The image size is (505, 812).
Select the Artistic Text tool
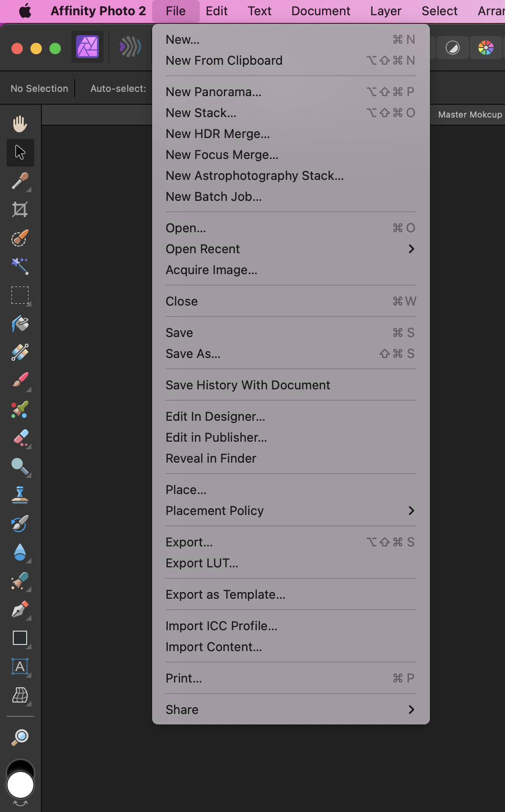tap(20, 666)
